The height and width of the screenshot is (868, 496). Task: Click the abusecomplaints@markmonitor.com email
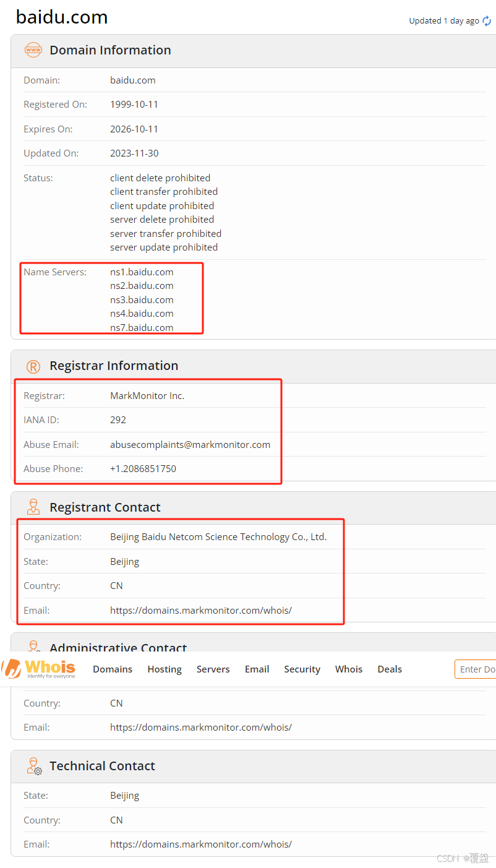(190, 445)
